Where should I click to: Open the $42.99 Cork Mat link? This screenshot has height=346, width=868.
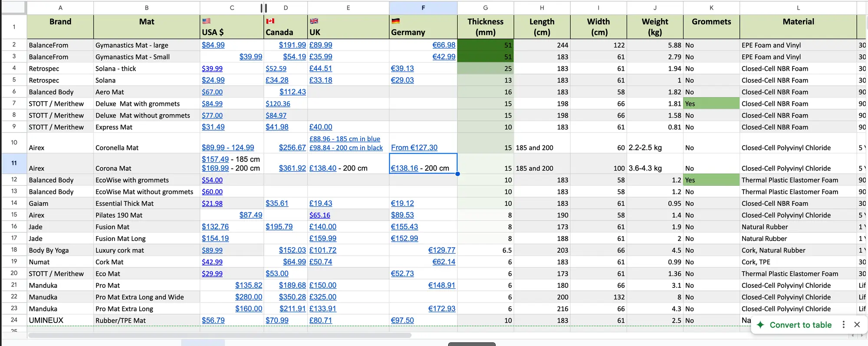tap(212, 262)
